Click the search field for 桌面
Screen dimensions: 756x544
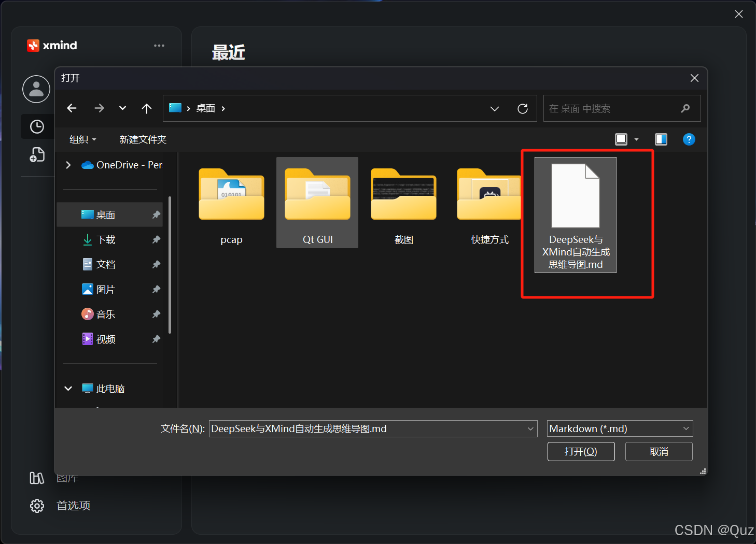coord(622,108)
